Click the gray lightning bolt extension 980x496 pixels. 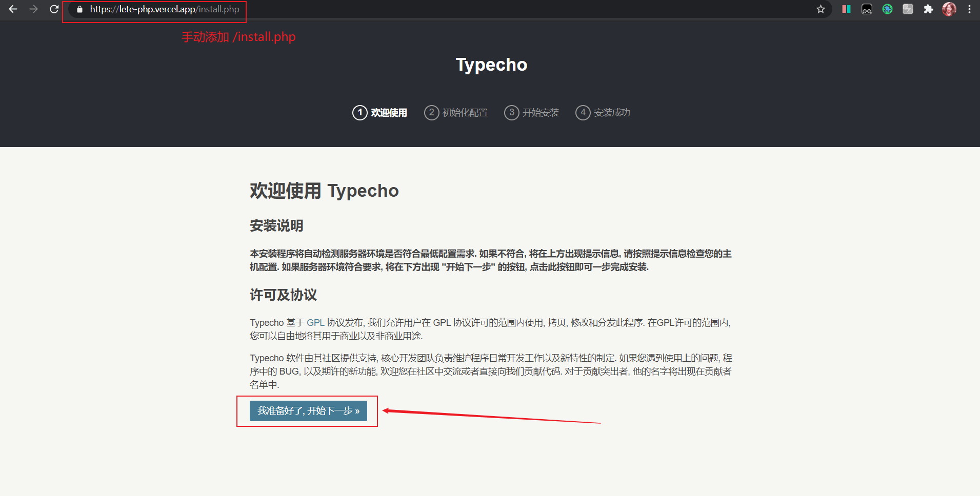908,9
